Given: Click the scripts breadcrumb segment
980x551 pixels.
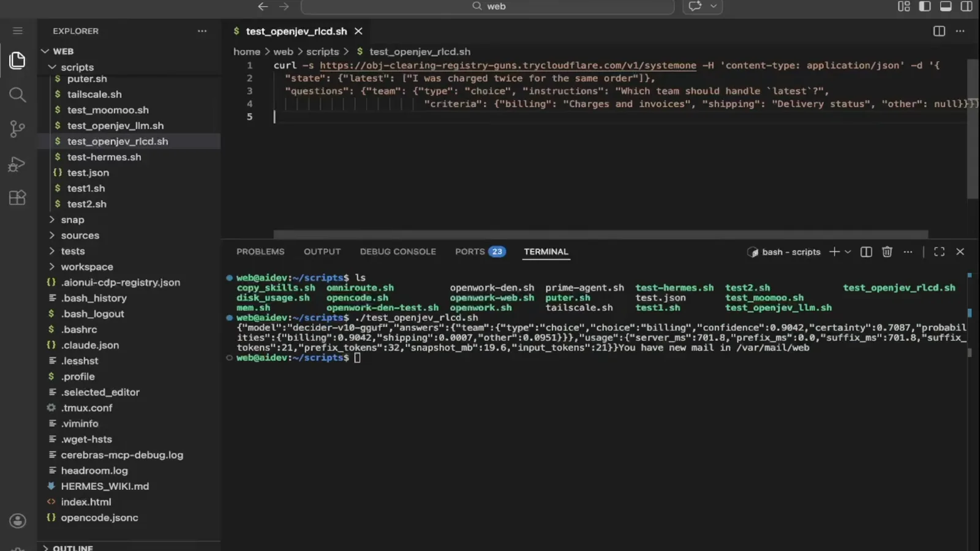Looking at the screenshot, I should (x=322, y=52).
